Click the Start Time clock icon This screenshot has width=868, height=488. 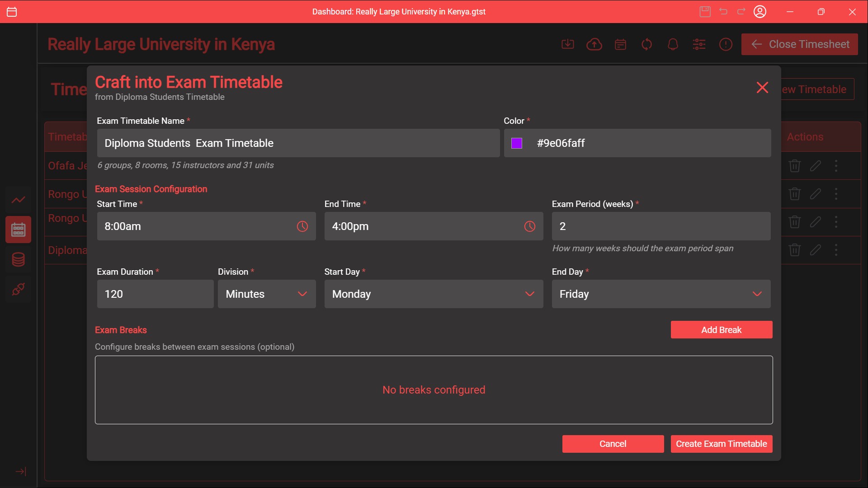(302, 226)
